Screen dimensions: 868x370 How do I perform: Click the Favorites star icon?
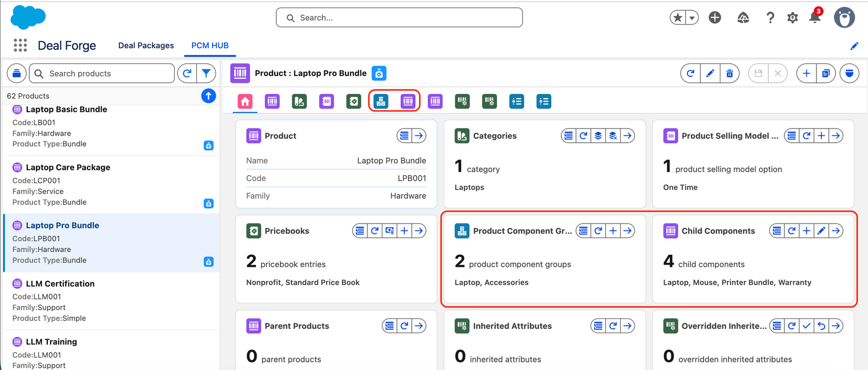click(x=678, y=18)
